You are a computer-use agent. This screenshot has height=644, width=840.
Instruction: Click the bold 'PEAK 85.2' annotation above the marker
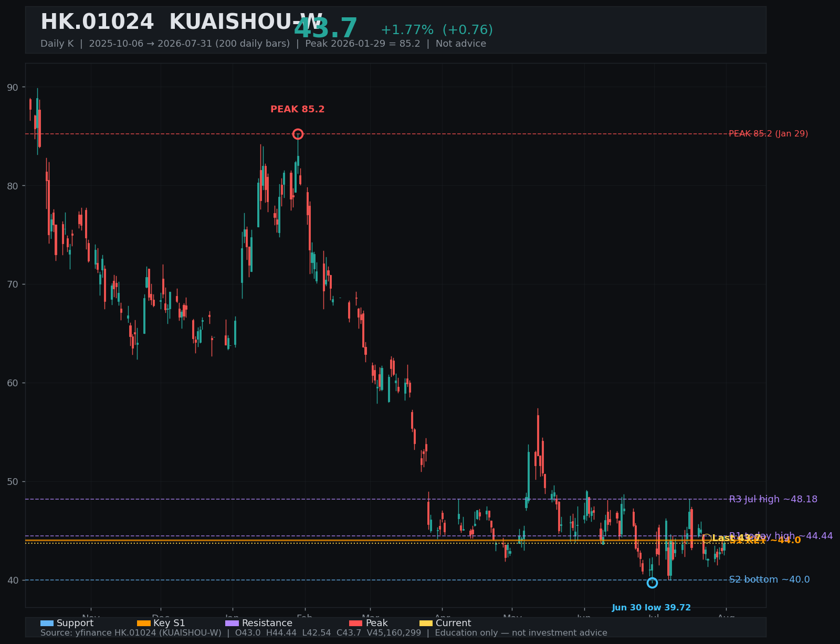point(298,110)
